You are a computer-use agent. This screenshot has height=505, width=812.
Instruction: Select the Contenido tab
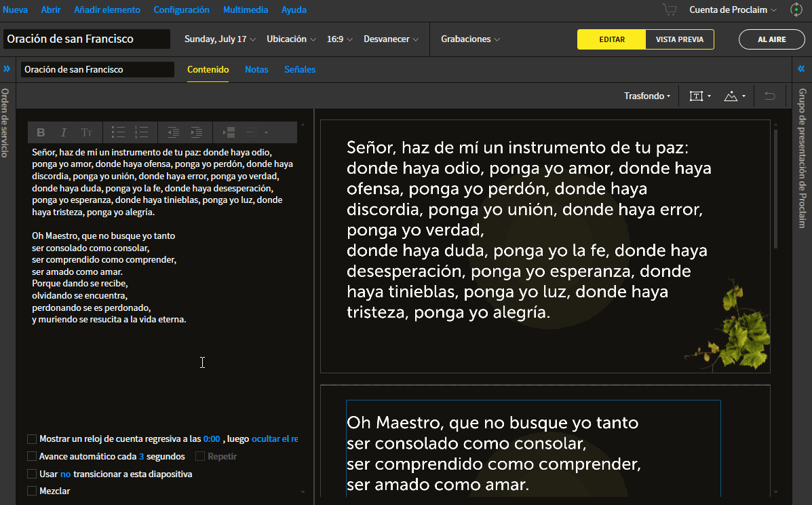point(208,69)
